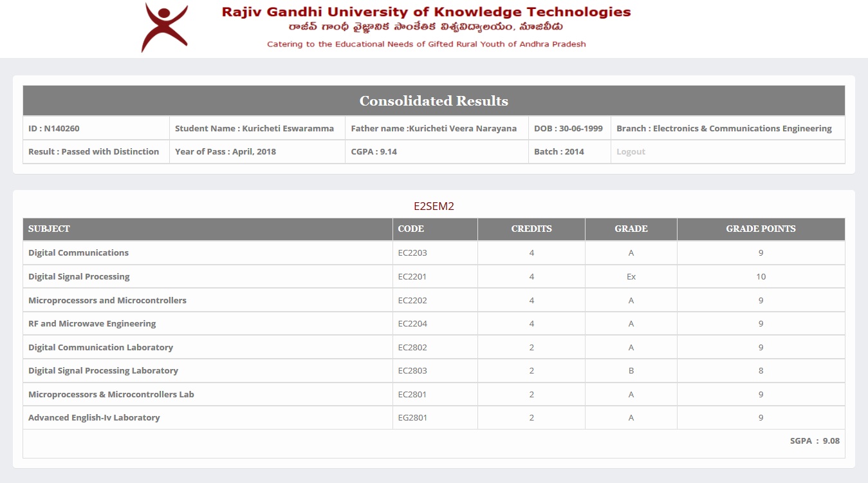Screen dimensions: 868x483
Task: Click course code EC2803
Action: [x=412, y=371]
